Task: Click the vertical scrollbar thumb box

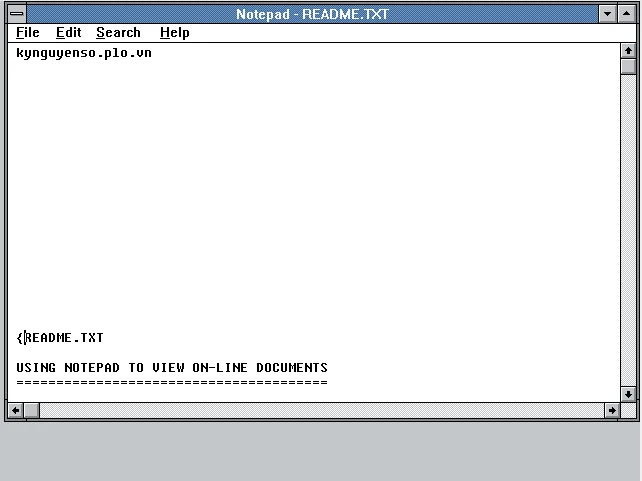Action: pos(628,67)
